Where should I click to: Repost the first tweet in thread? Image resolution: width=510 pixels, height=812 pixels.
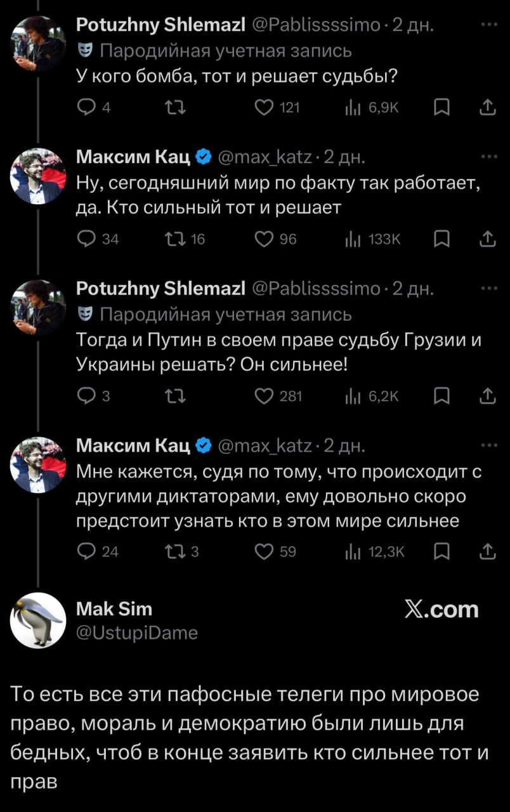pos(173,108)
